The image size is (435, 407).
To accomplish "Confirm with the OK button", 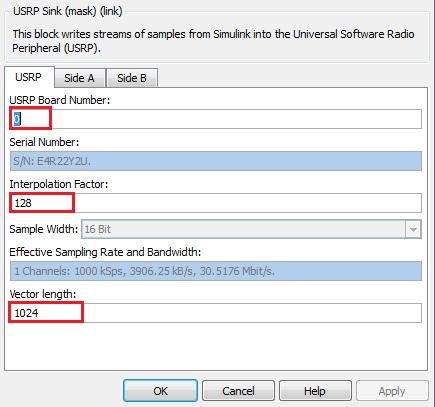I will [160, 391].
